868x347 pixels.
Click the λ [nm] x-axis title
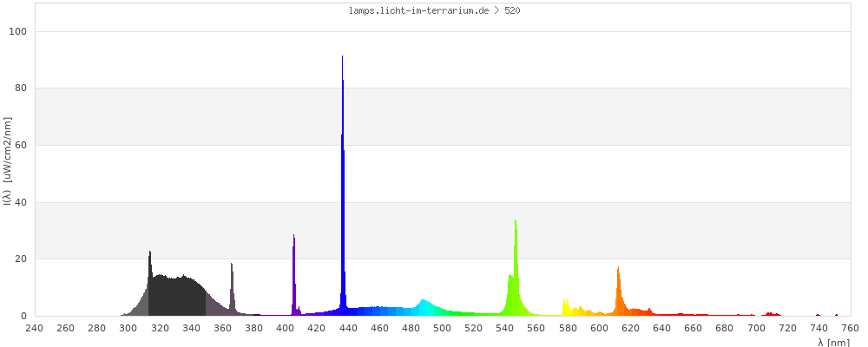pyautogui.click(x=833, y=342)
